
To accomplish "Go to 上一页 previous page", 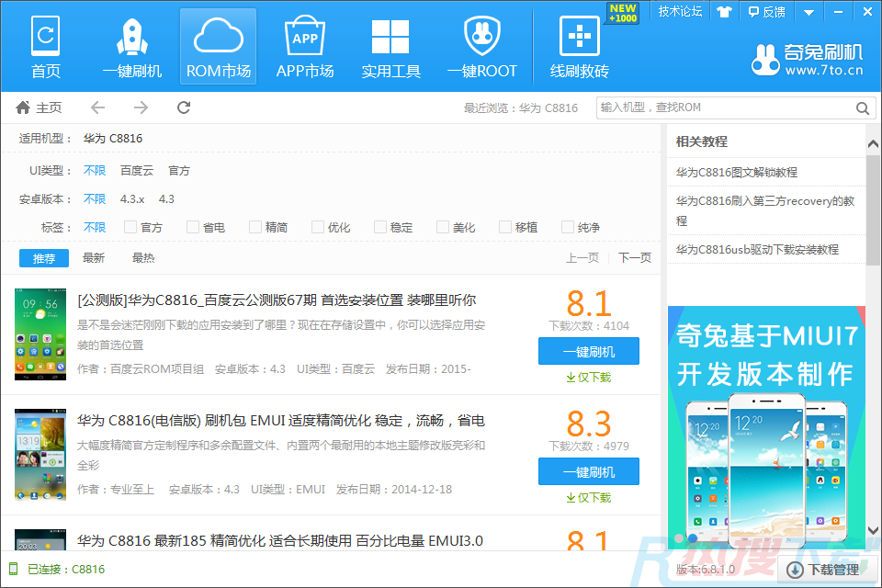I will point(582,257).
